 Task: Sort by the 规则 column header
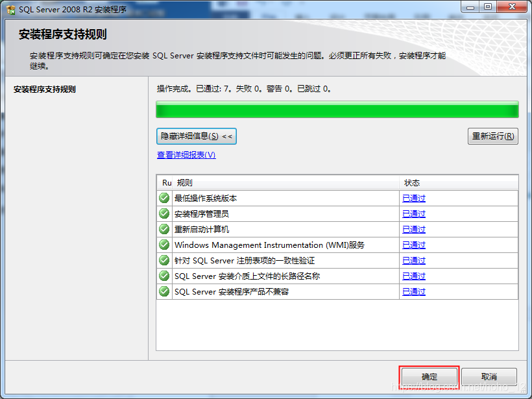tap(285, 183)
